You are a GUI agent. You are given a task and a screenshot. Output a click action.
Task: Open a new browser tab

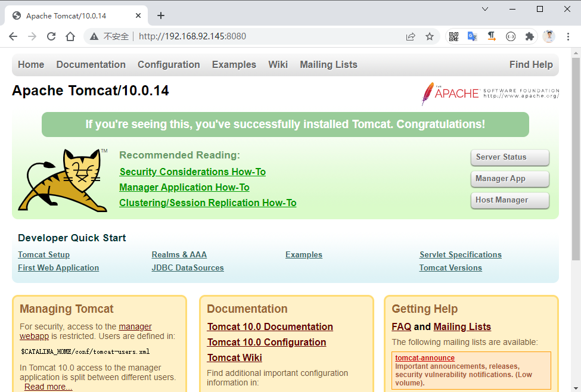click(x=161, y=15)
